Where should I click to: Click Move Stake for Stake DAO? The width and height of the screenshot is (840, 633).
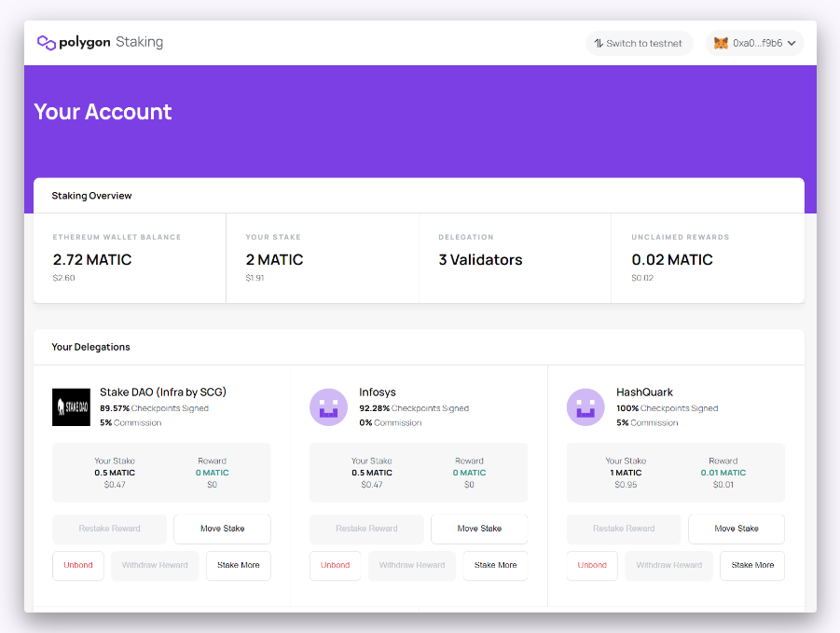pos(222,529)
